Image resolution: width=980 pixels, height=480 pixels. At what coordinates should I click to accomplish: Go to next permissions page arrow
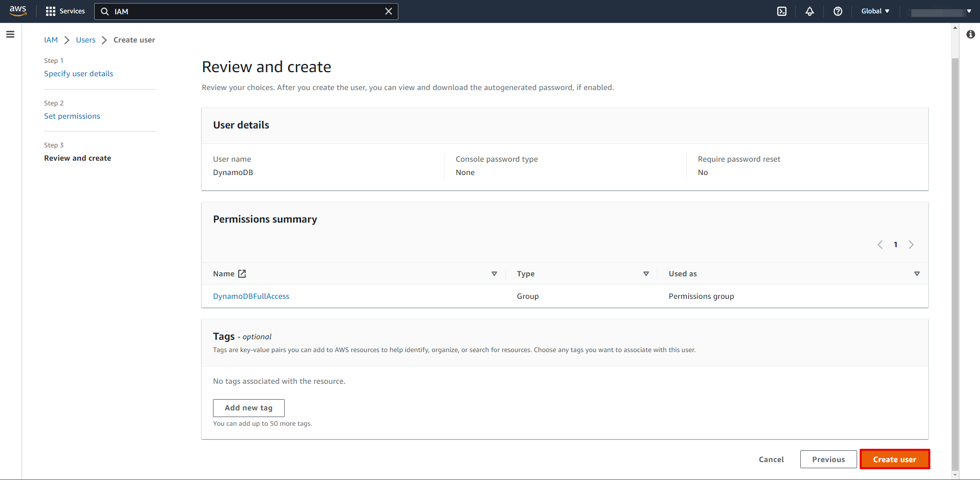click(911, 245)
